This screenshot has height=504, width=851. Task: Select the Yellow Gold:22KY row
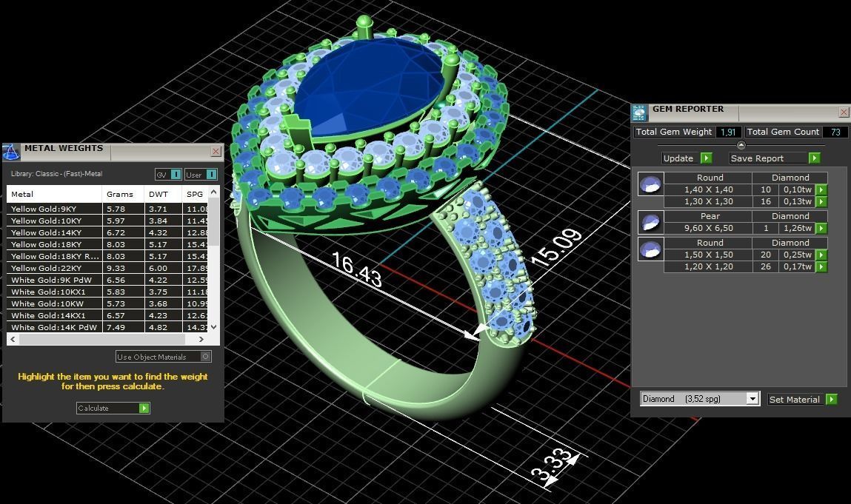(x=107, y=268)
